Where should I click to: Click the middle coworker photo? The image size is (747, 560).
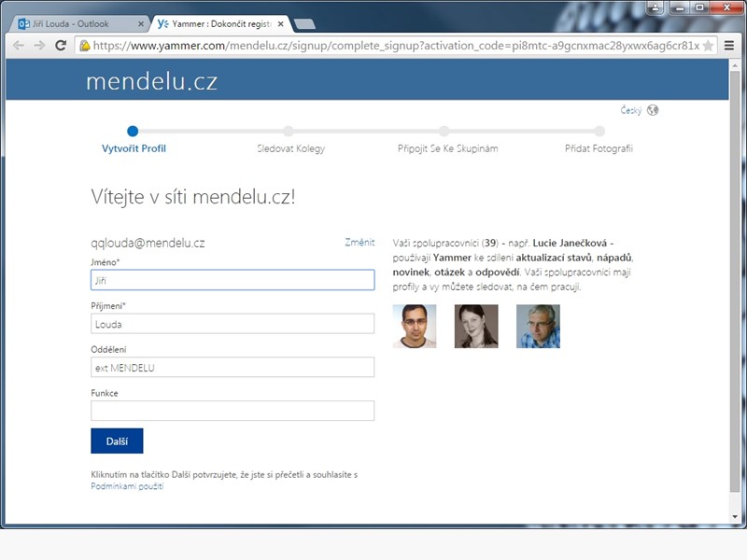(x=476, y=327)
